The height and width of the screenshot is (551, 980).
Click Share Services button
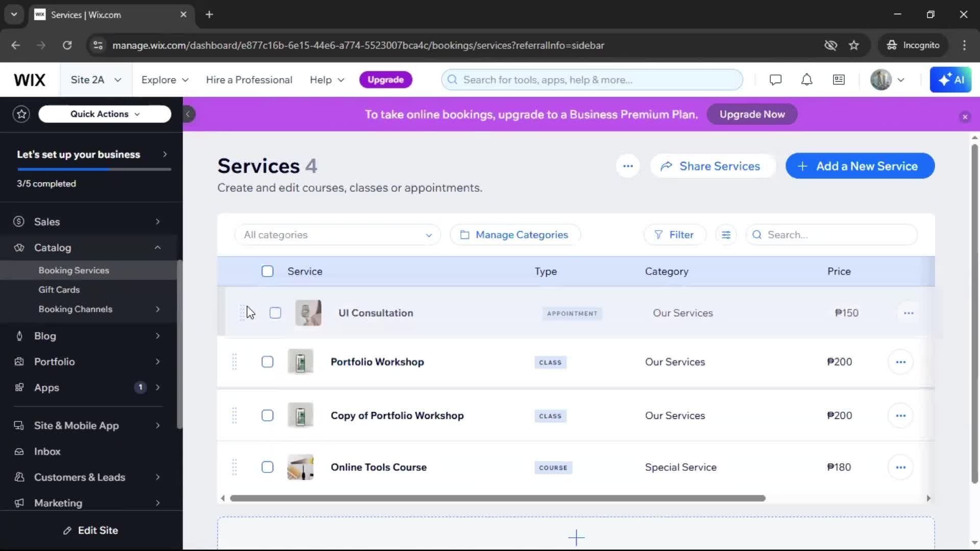[x=713, y=166]
